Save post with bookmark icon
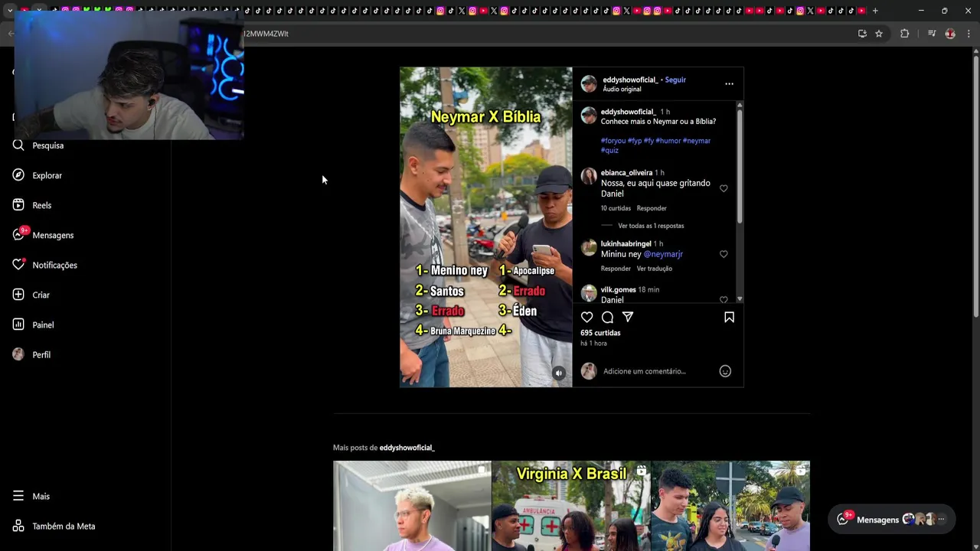The image size is (980, 551). 729,317
